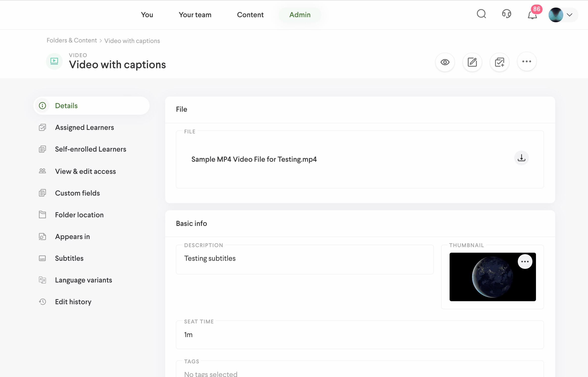Open the thumbnail options three-dots menu
Viewport: 588px width, 377px height.
point(525,262)
